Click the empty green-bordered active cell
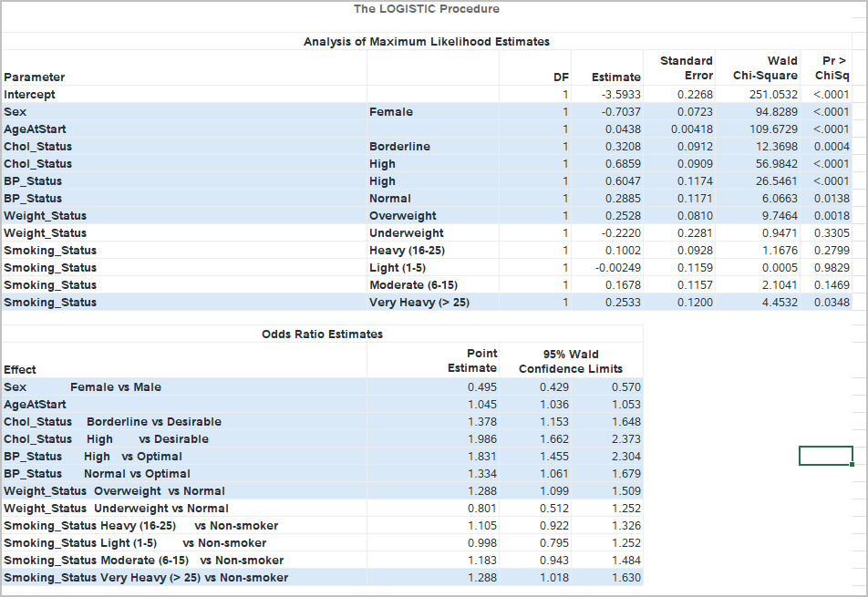 [x=825, y=456]
